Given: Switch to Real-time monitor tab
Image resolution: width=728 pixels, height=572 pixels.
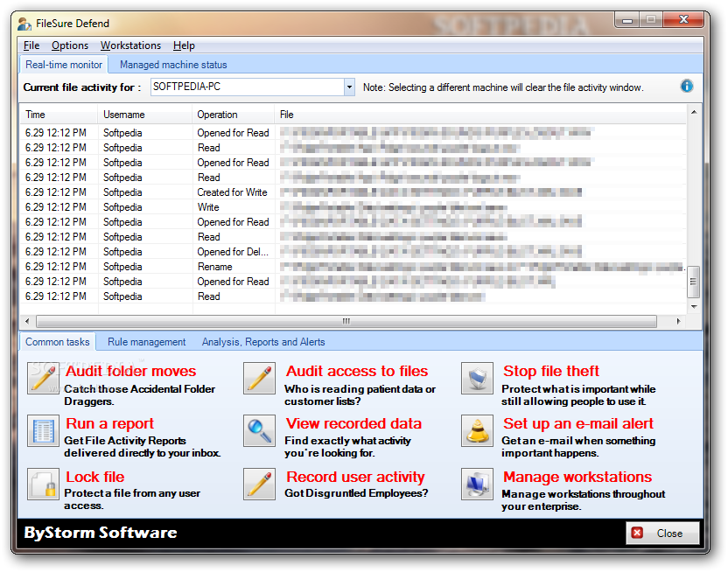Looking at the screenshot, I should (64, 65).
